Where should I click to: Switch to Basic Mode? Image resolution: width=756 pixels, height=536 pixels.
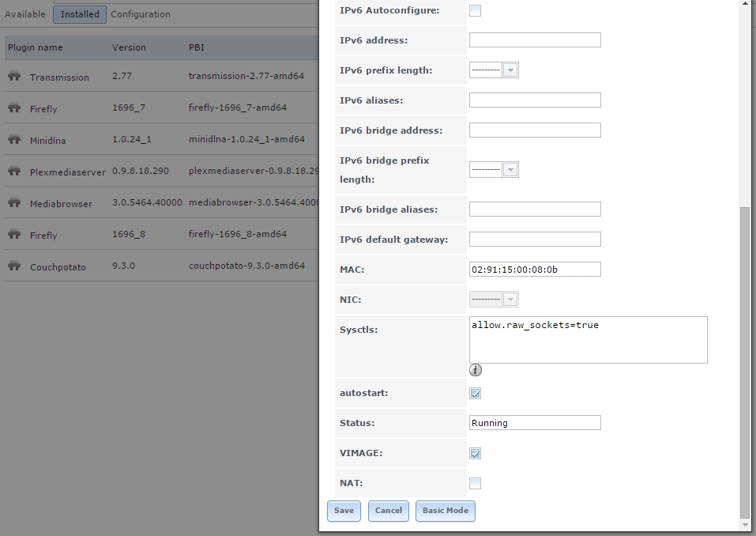coord(445,511)
